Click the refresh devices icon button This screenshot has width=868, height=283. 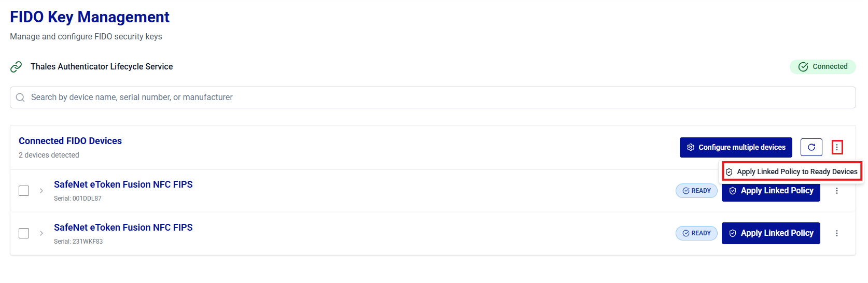pos(811,147)
